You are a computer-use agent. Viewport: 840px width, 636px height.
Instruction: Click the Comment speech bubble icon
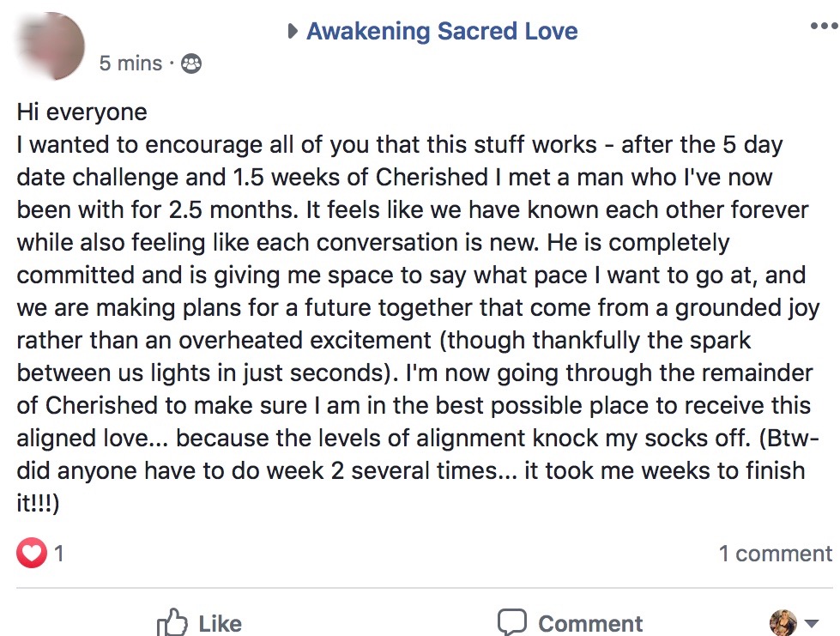tap(512, 622)
